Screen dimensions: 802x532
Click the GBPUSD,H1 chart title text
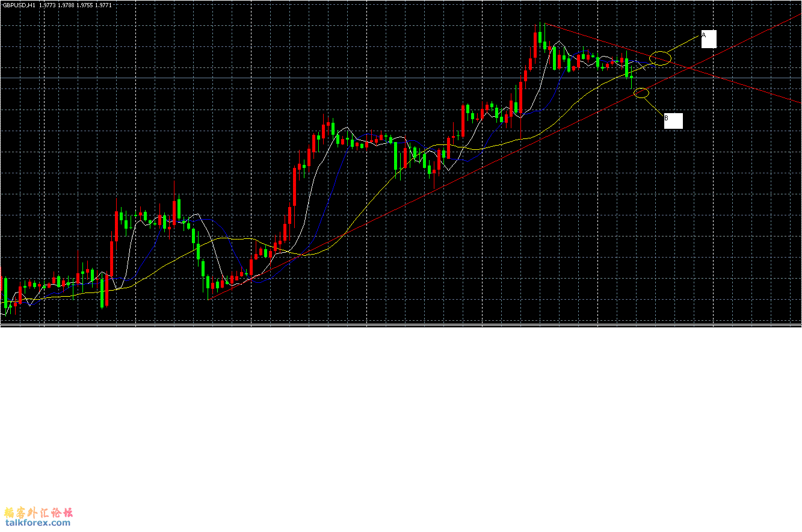pos(19,4)
